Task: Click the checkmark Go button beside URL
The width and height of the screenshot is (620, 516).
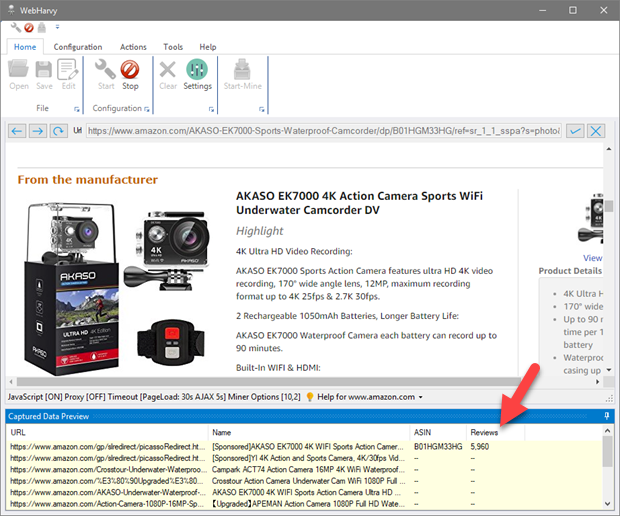Action: [x=575, y=131]
